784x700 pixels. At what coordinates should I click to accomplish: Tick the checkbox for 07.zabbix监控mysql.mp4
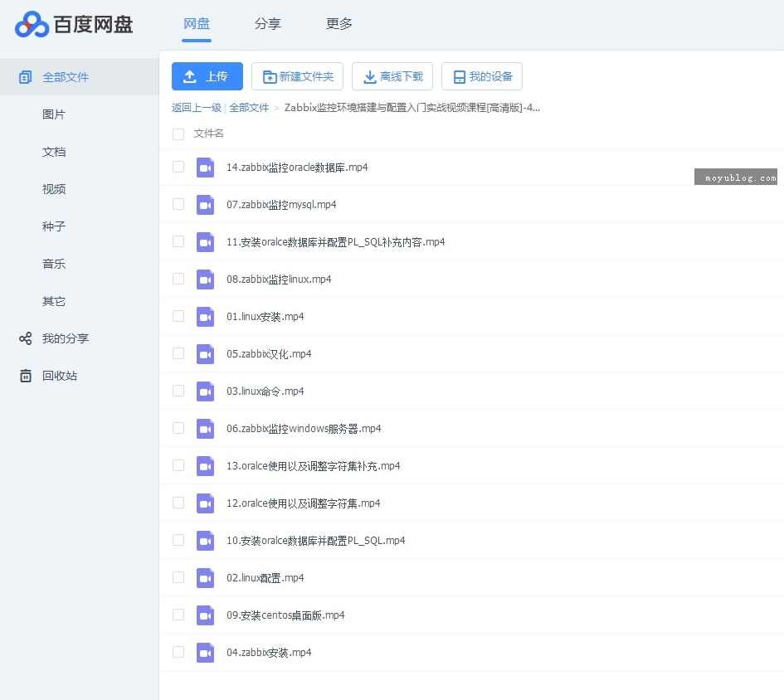tap(178, 204)
